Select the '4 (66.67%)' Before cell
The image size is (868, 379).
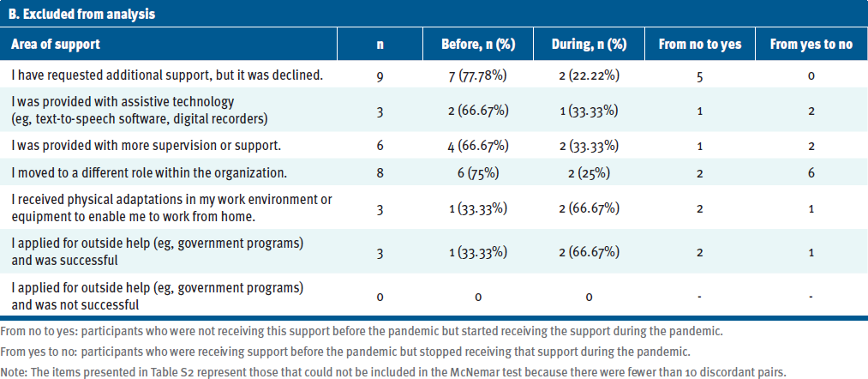(478, 146)
